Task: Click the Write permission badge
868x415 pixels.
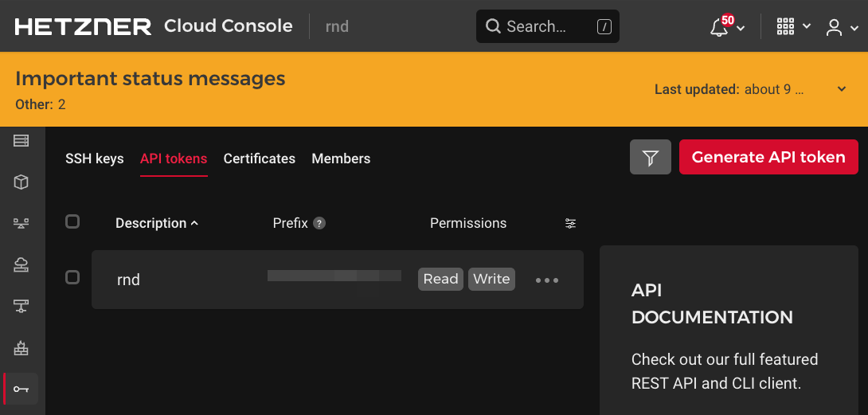Action: [491, 280]
